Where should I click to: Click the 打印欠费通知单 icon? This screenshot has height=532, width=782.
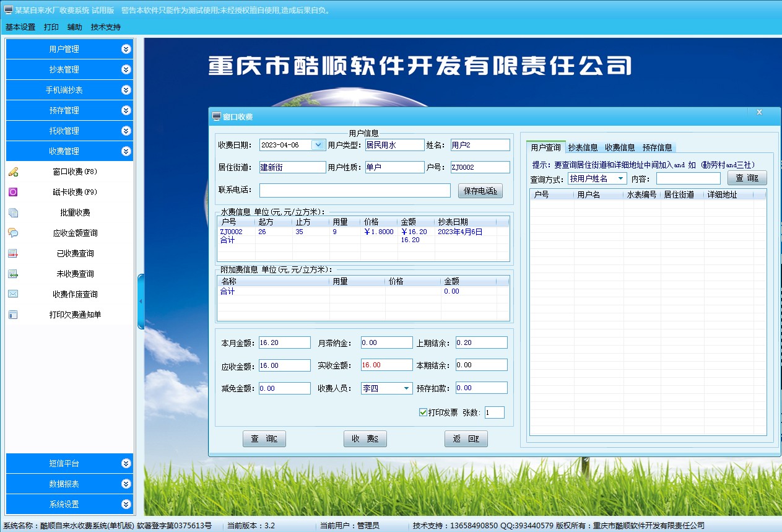click(x=13, y=315)
